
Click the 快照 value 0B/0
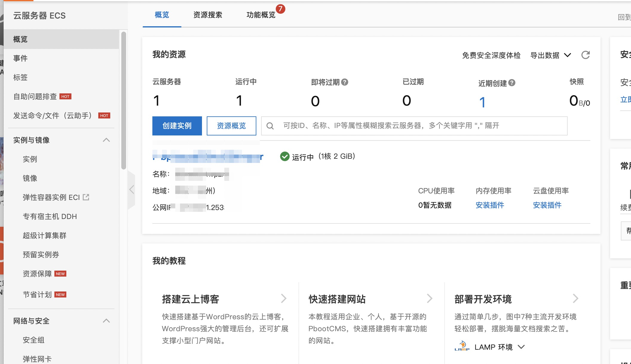(580, 101)
